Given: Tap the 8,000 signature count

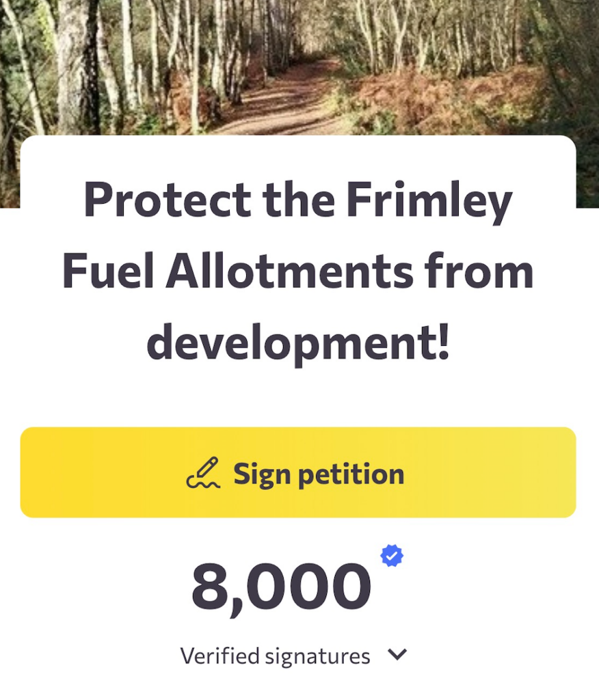Looking at the screenshot, I should point(281,587).
